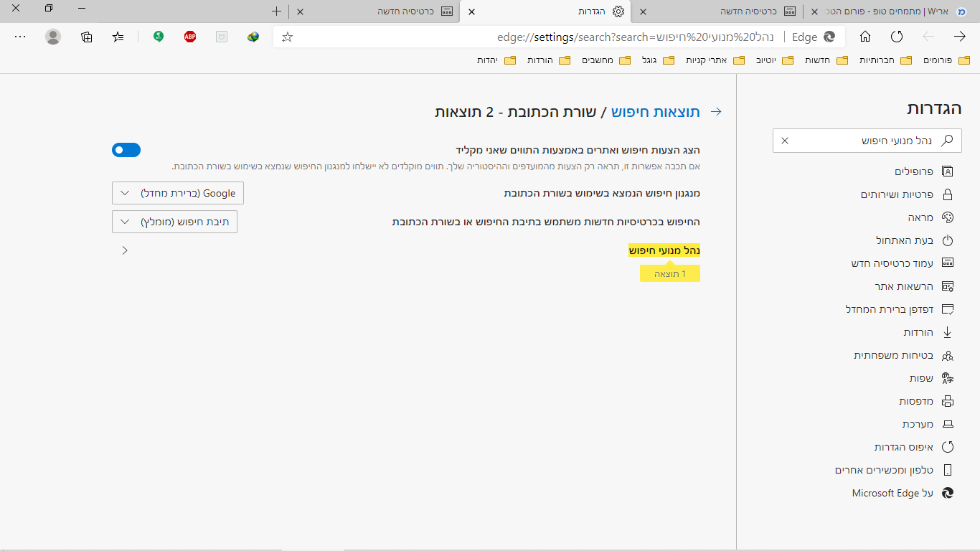Open the Google (ברירת מחדל) search engine dropdown
The height and width of the screenshot is (551, 980).
click(x=178, y=193)
